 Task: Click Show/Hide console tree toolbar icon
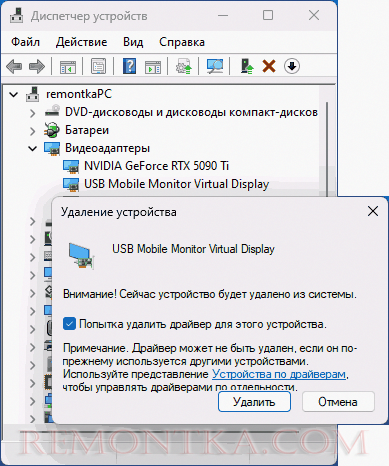(x=68, y=66)
